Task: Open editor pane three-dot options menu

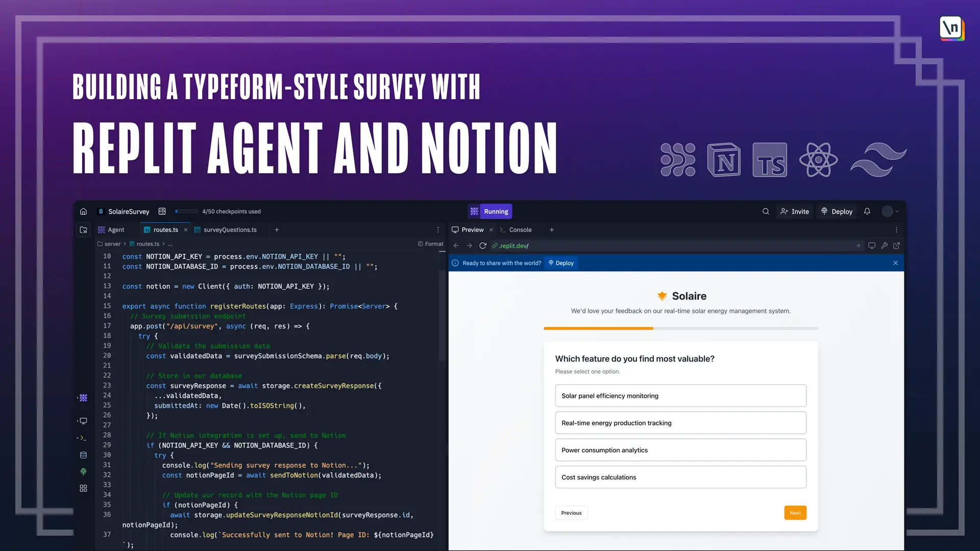Action: 438,230
